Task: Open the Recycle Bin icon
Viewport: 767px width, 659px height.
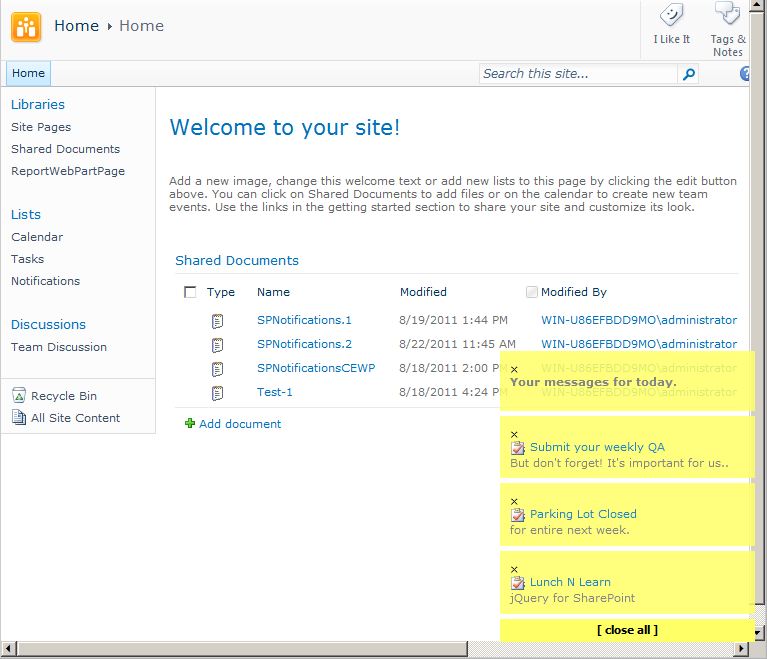Action: click(19, 396)
